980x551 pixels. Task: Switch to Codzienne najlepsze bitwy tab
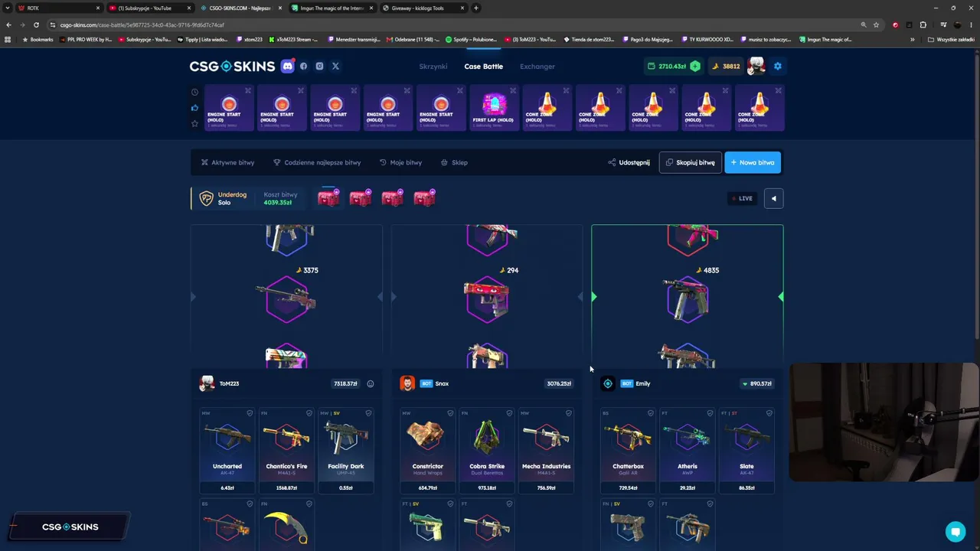pos(317,162)
